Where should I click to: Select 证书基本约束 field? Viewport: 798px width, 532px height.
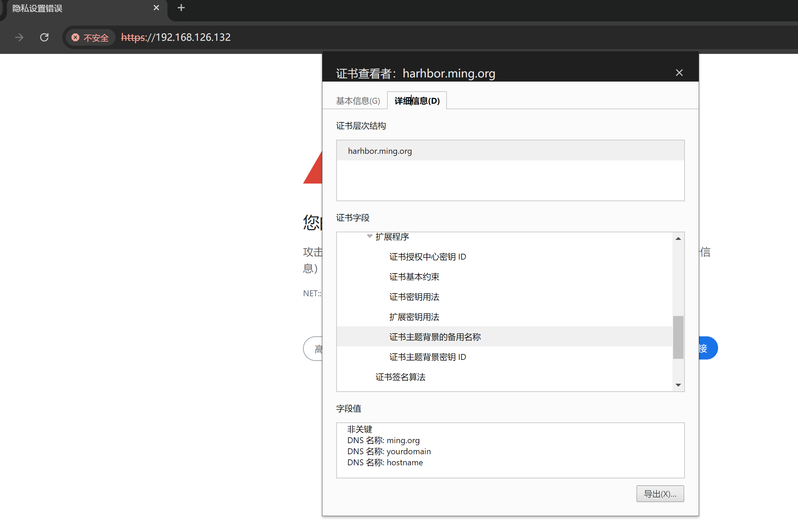[414, 277]
